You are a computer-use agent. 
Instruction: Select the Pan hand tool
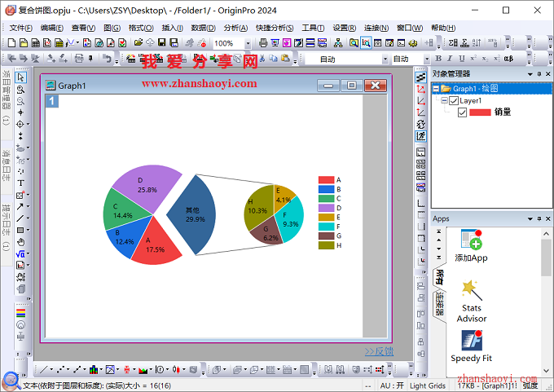pyautogui.click(x=21, y=242)
